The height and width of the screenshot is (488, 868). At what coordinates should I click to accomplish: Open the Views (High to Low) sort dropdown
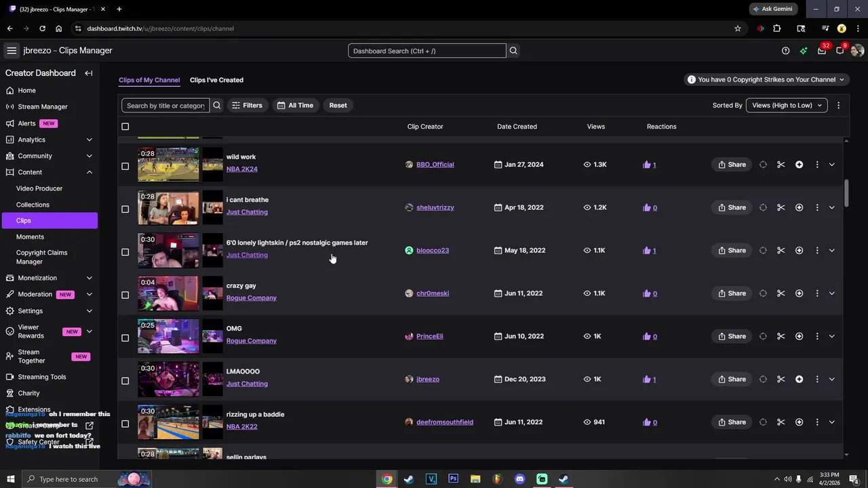[787, 105]
